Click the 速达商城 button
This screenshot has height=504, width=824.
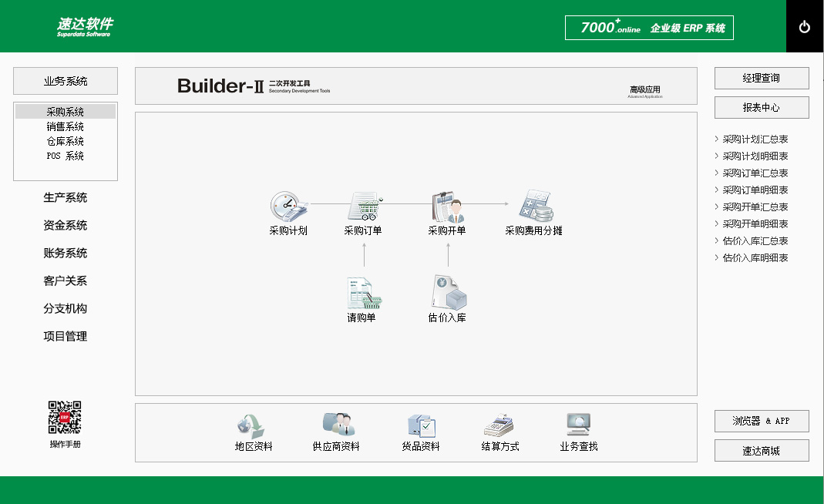[762, 451]
